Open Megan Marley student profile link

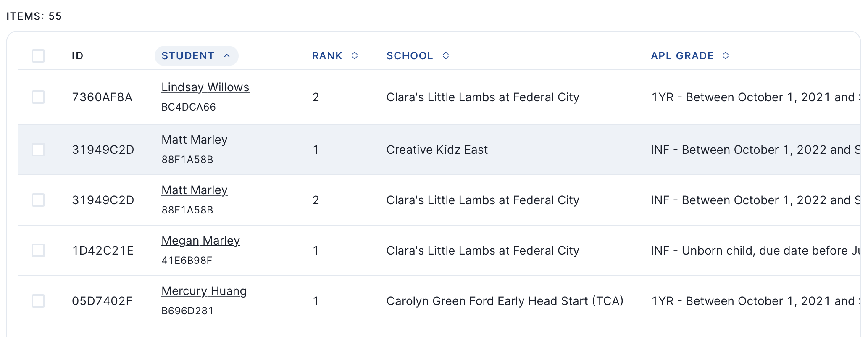click(x=200, y=240)
